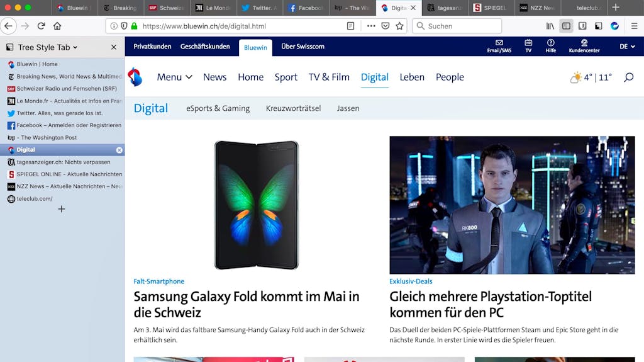Open the browser home page icon
644x362 pixels.
[57, 26]
